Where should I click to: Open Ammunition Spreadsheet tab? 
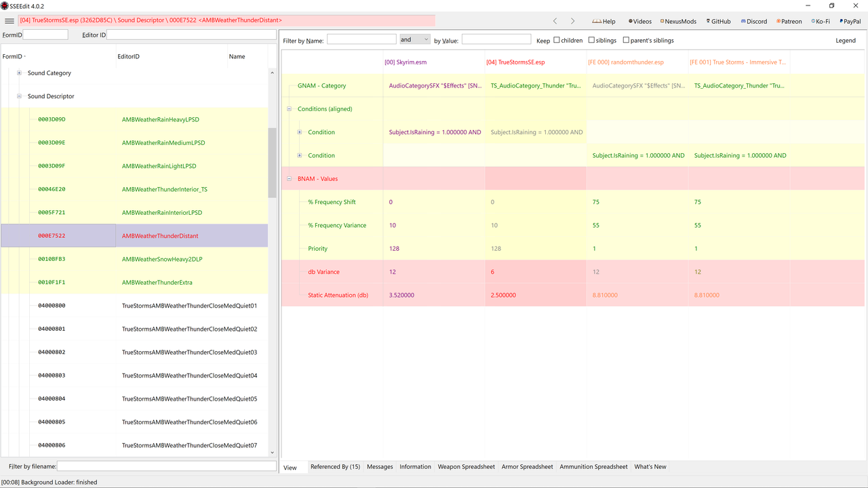point(593,467)
